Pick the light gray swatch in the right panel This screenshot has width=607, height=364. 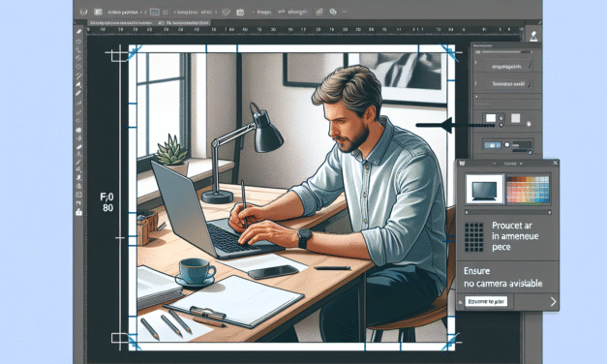click(x=515, y=118)
